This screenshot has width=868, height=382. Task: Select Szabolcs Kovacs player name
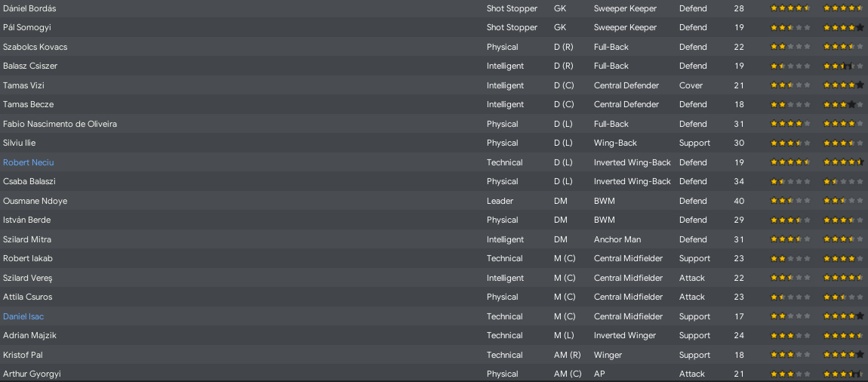(x=35, y=47)
